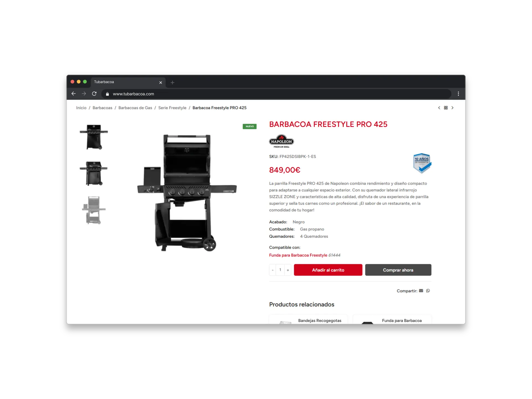This screenshot has width=532, height=399.
Task: Click Añadir al carrito button
Action: 328,270
